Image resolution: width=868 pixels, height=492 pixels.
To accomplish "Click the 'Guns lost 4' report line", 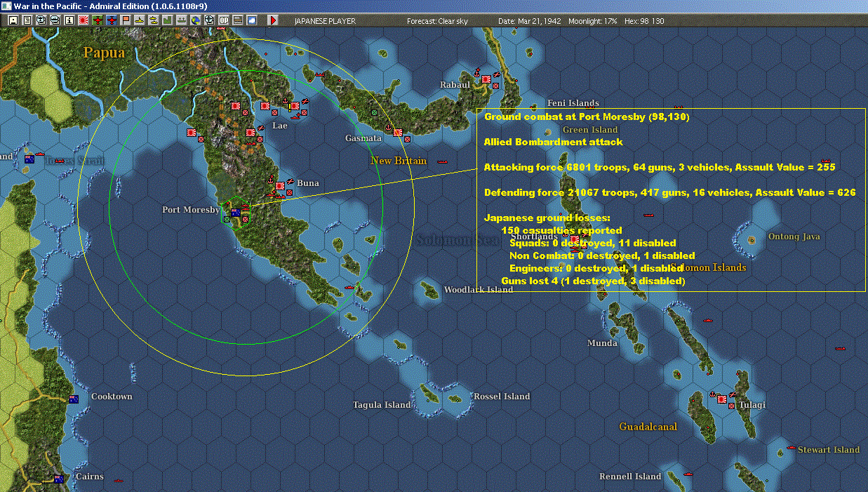I will [x=592, y=281].
